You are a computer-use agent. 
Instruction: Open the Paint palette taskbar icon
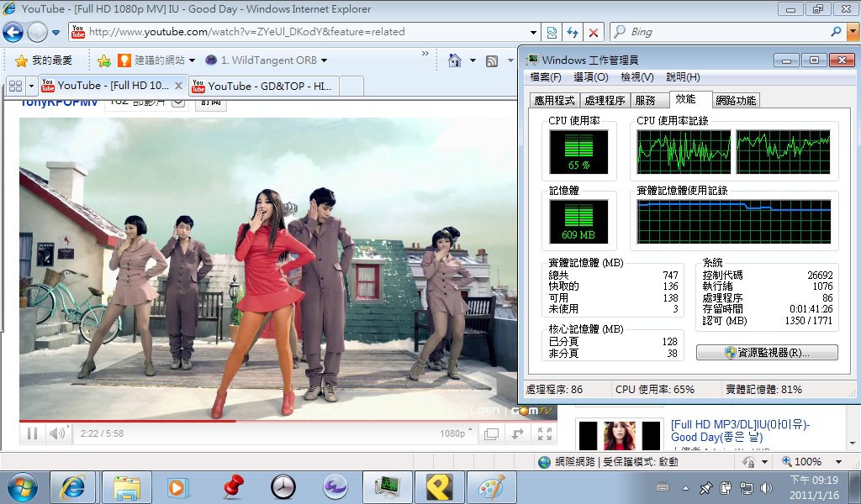point(491,487)
